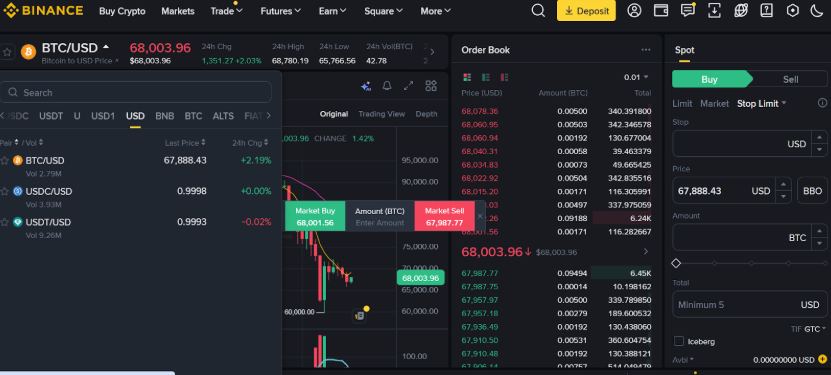
Task: Star the USDT/USD pair row
Action: click(x=5, y=222)
